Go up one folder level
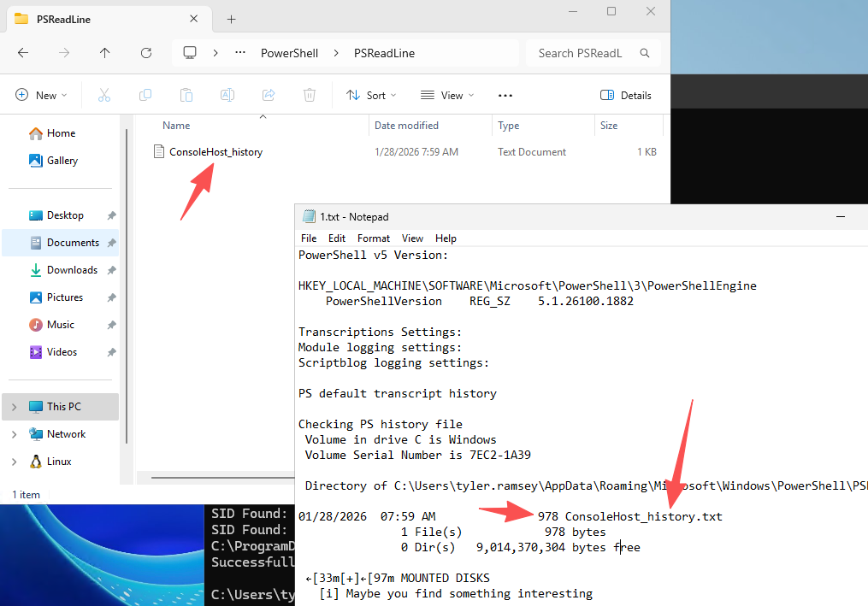The height and width of the screenshot is (606, 868). [105, 53]
